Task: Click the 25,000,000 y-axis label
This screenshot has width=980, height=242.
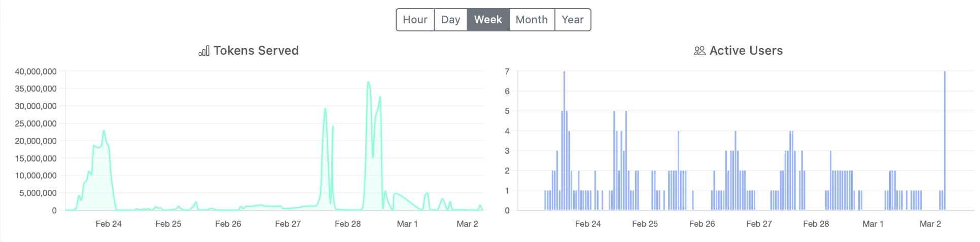Action: [36, 124]
